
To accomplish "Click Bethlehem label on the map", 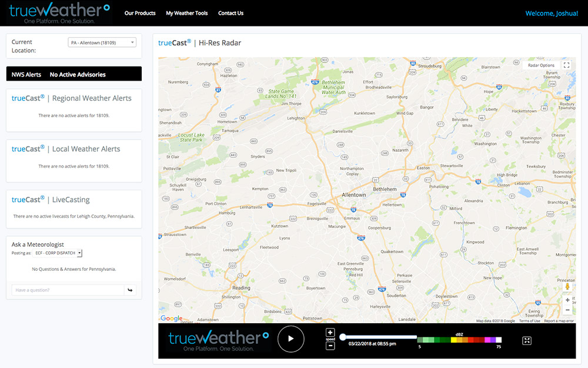I will pyautogui.click(x=385, y=189).
